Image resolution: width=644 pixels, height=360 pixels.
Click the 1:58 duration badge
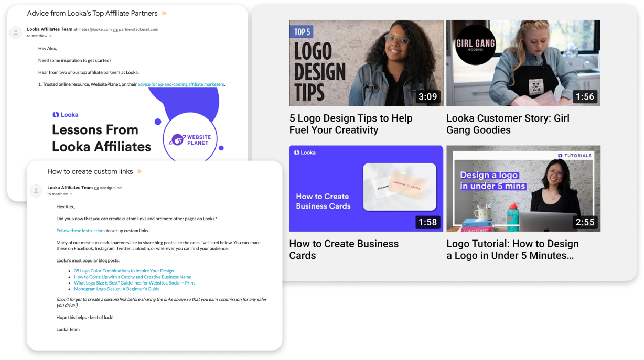(x=428, y=222)
